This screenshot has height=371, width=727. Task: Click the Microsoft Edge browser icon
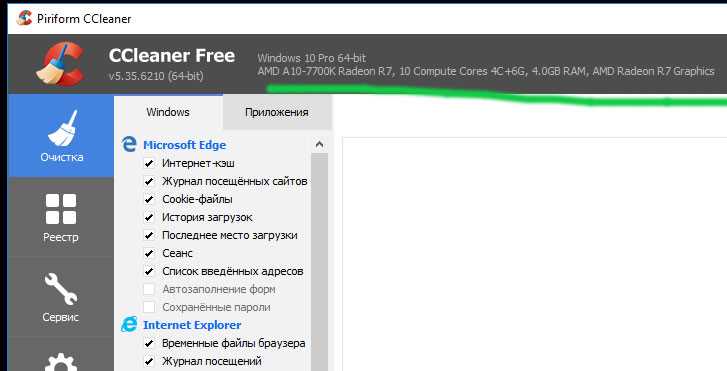129,144
